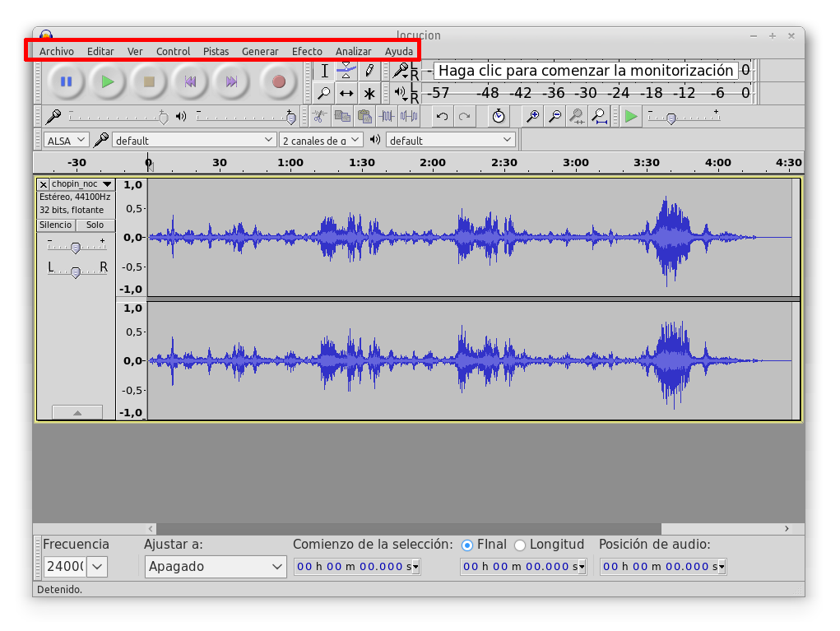Open the Analizar menu
Screen dimensions: 840x631
(354, 52)
